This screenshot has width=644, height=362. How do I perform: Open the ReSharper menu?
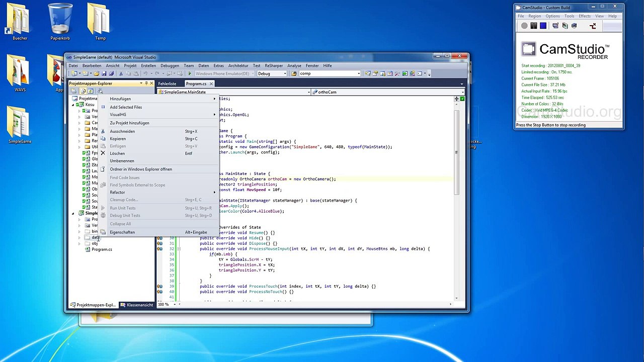pos(274,66)
